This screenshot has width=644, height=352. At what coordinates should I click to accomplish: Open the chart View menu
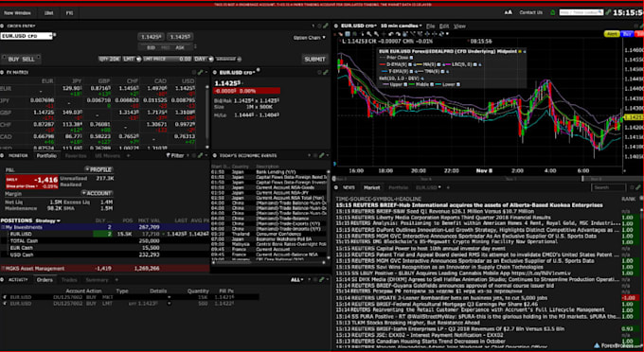(459, 26)
